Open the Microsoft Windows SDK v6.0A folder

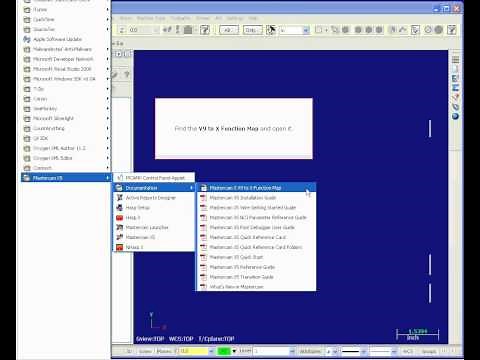65,79
